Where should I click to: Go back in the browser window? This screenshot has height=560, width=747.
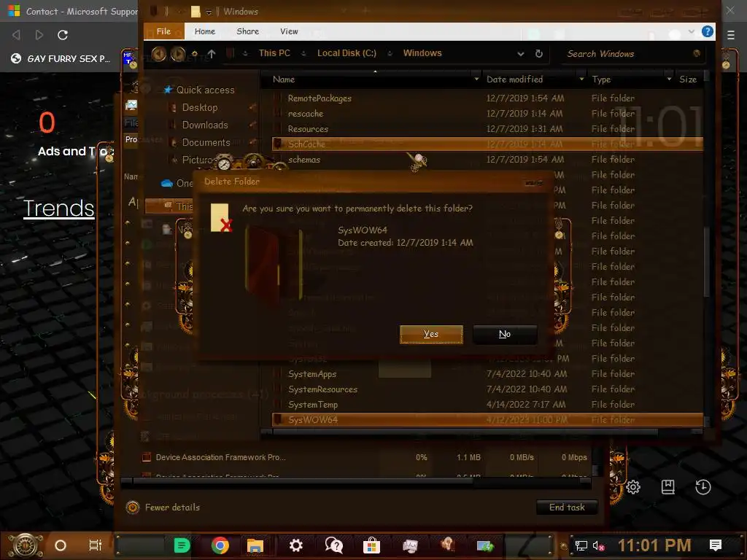point(16,35)
